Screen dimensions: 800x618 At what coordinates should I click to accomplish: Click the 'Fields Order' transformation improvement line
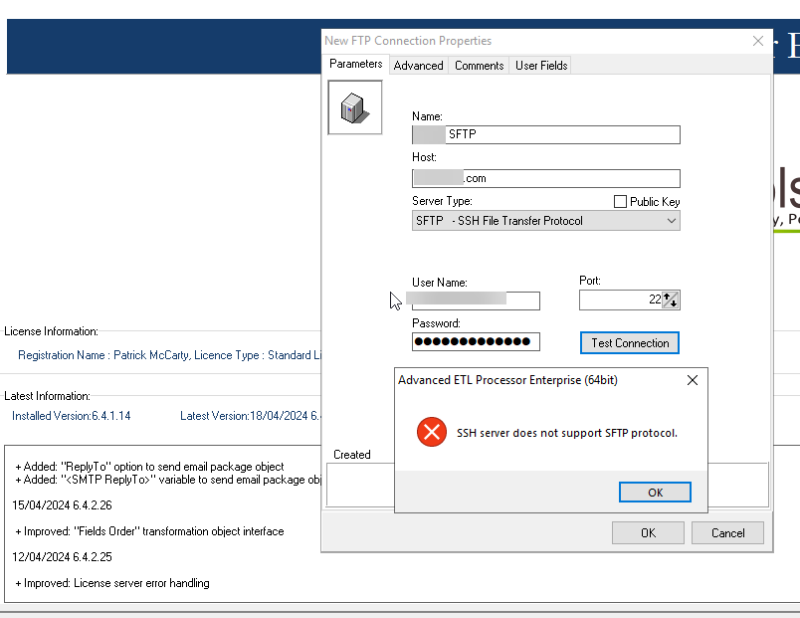pos(149,531)
